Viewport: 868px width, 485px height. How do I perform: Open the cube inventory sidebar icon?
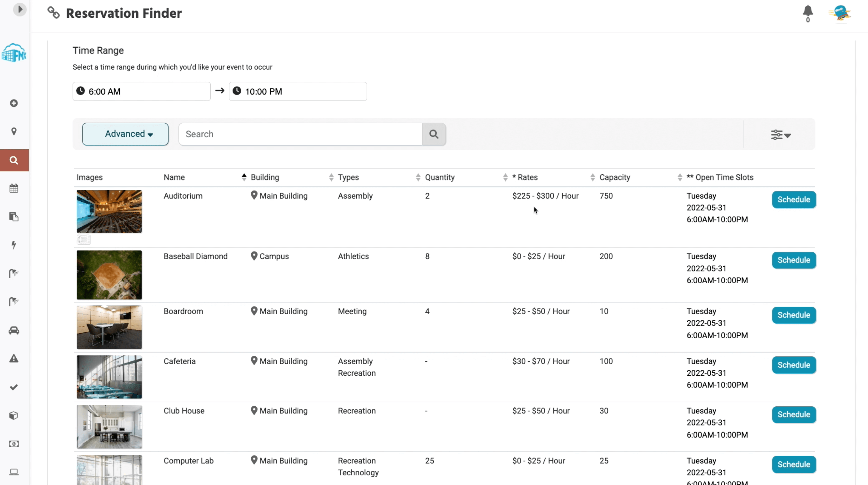pos(14,415)
